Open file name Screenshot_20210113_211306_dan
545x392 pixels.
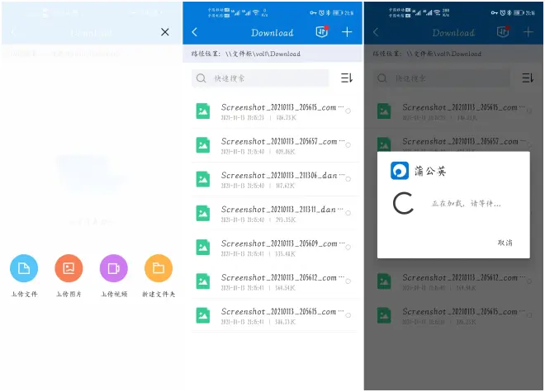click(x=282, y=176)
